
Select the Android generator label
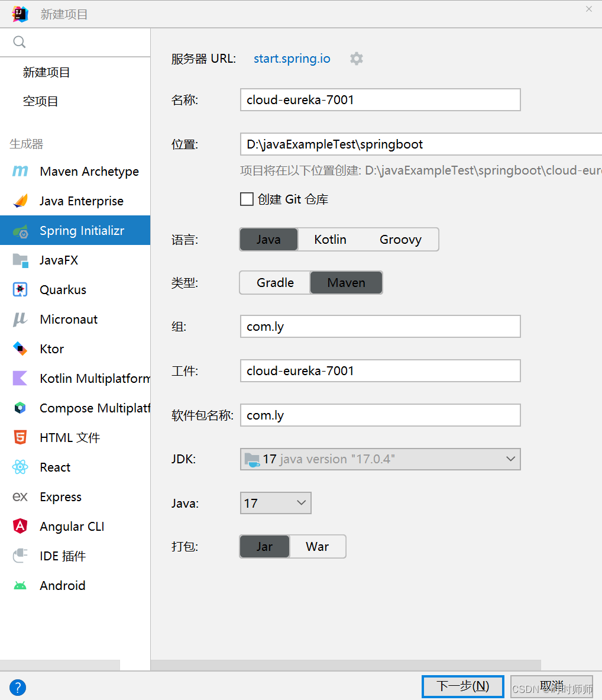63,585
